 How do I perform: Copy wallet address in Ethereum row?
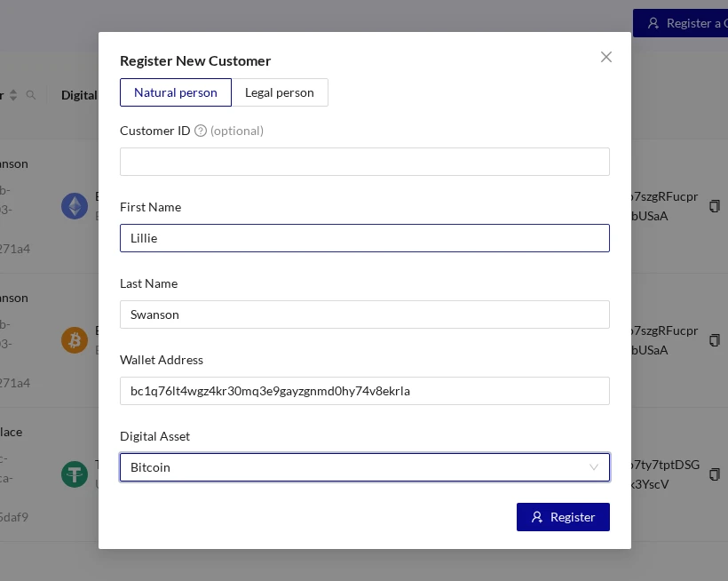pos(715,206)
